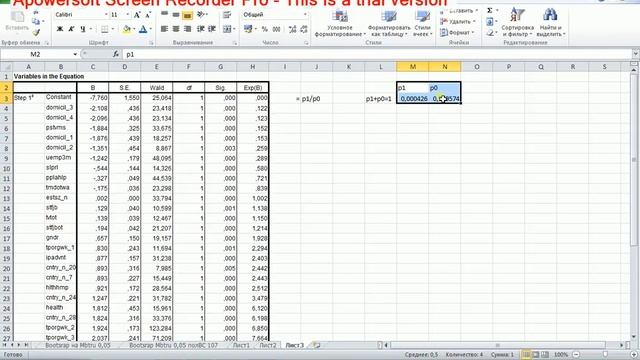640x360 pixels.
Task: Select the Constant label cell
Action: pos(60,98)
